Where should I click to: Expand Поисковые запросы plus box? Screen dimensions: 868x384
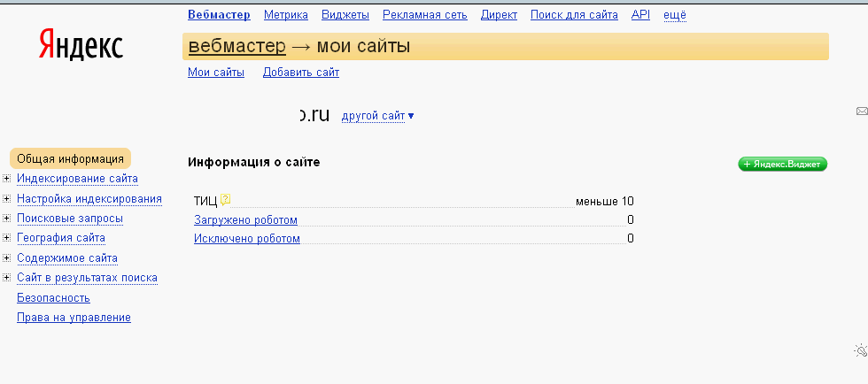click(6, 218)
